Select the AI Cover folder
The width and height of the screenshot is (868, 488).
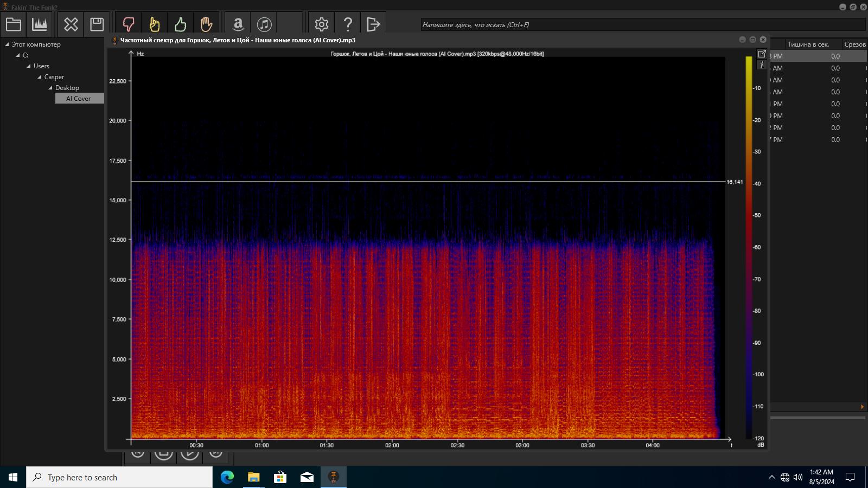coord(79,99)
